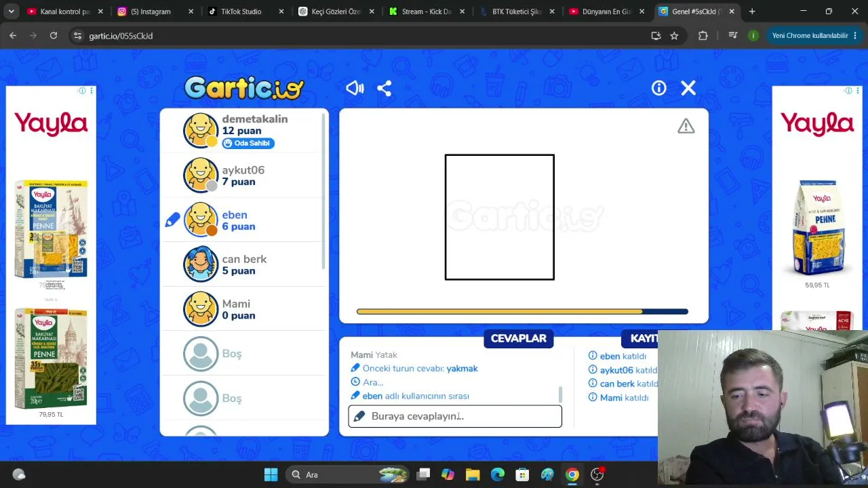Switch to the Keçi Gözleri tab
Screen dimensions: 868x488
[x=336, y=12]
